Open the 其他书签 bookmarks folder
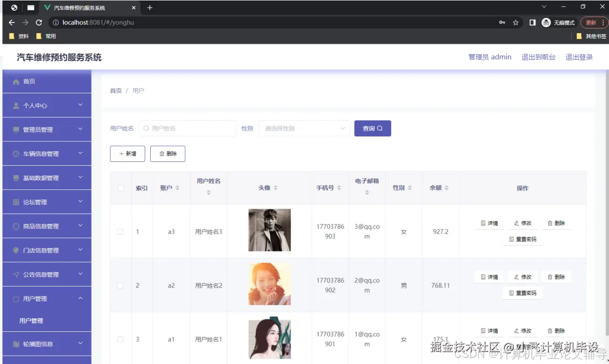The width and height of the screenshot is (609, 364). pyautogui.click(x=591, y=36)
